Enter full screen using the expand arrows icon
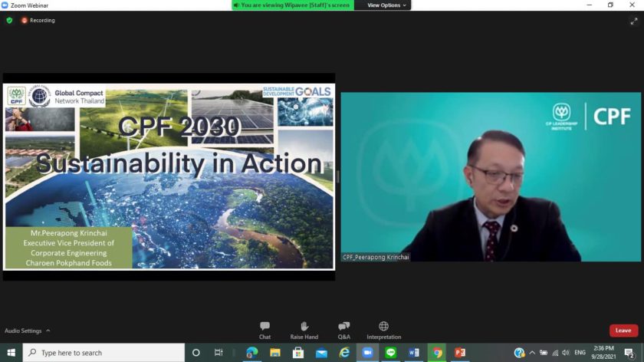 pyautogui.click(x=634, y=21)
